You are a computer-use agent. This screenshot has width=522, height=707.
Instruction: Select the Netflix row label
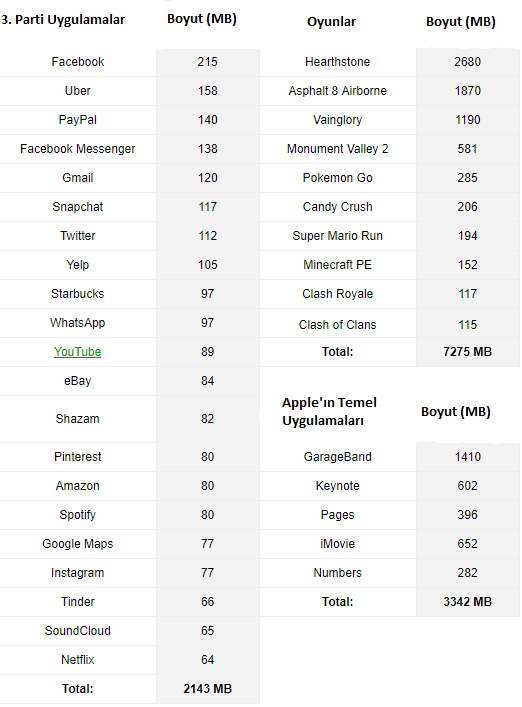(78, 660)
